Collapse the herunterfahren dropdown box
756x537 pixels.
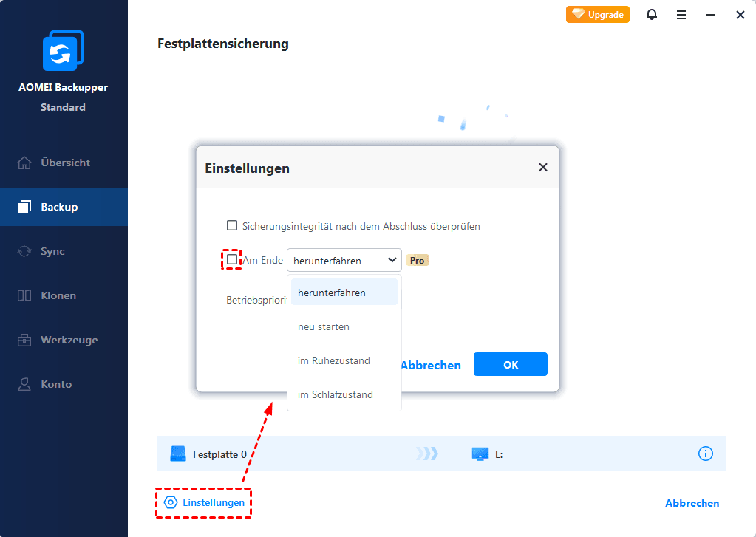[344, 260]
